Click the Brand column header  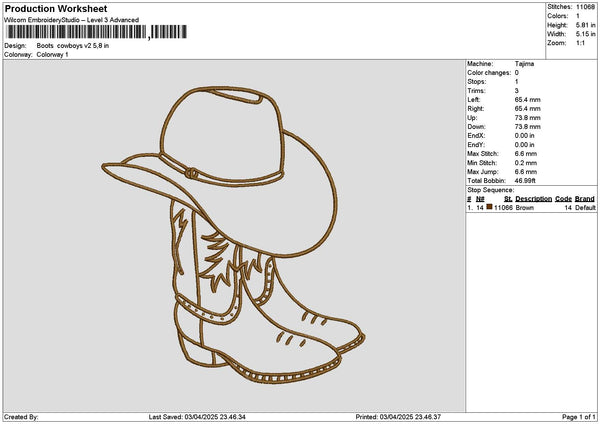[585, 199]
